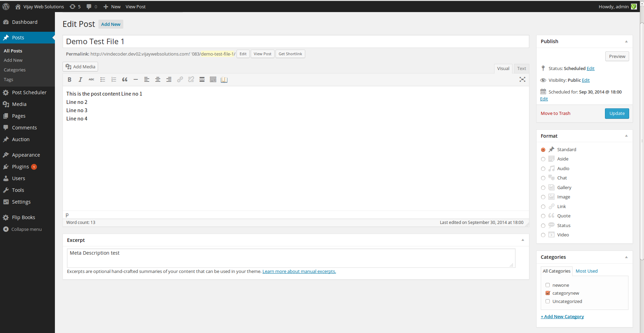Image resolution: width=644 pixels, height=333 pixels.
Task: Edit the post Status
Action: tap(590, 69)
